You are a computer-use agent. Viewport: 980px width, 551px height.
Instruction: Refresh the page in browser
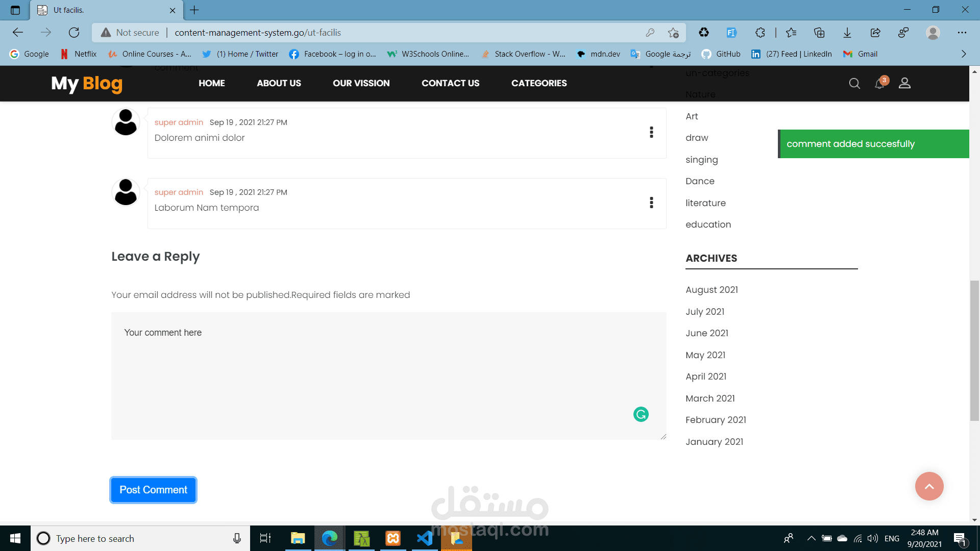pos(74,33)
